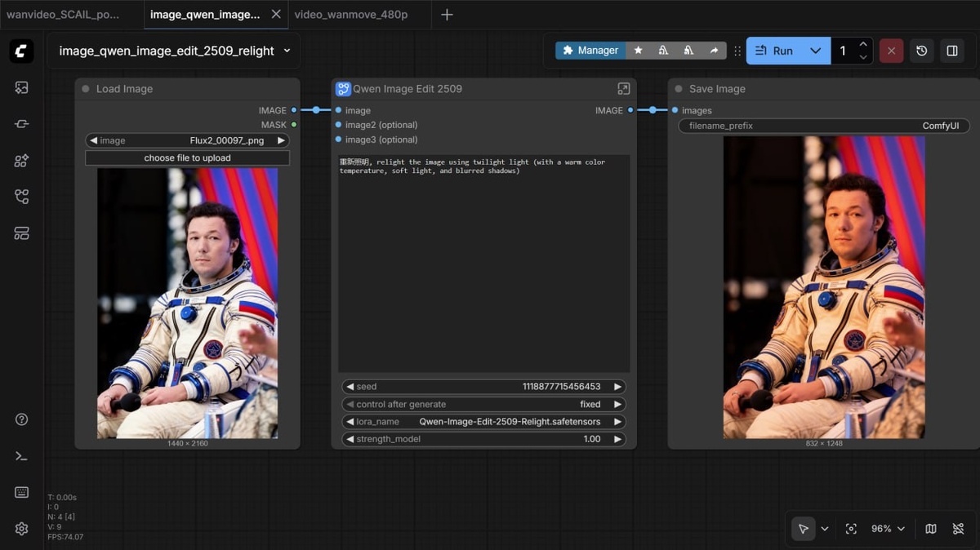
Task: Decrease strength_model value
Action: coord(350,439)
